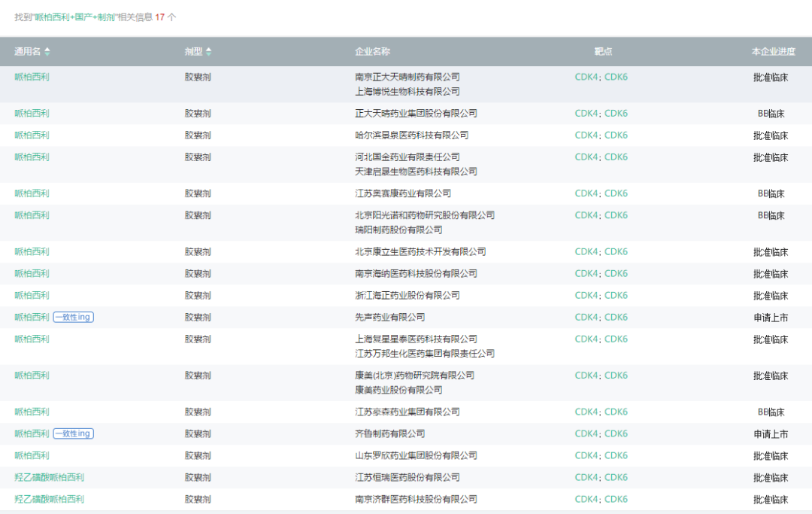
Task: Click company name 江苏恒瑞医药股份有限公司
Action: 408,477
